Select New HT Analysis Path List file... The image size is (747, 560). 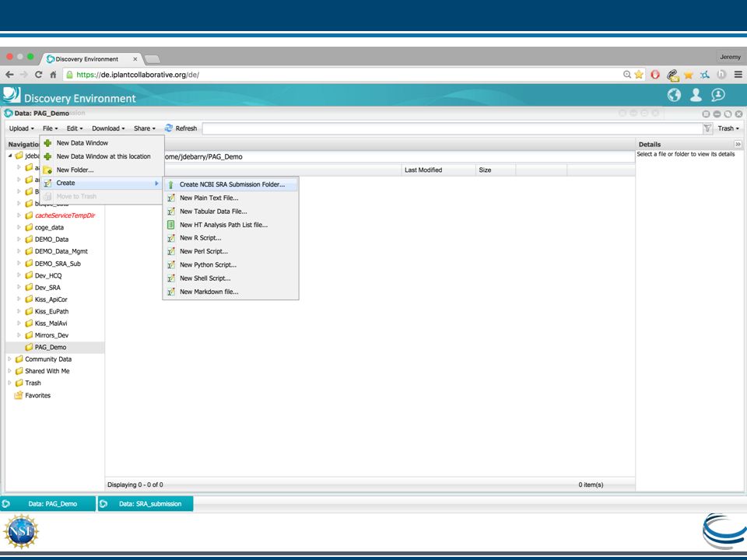coord(231,225)
